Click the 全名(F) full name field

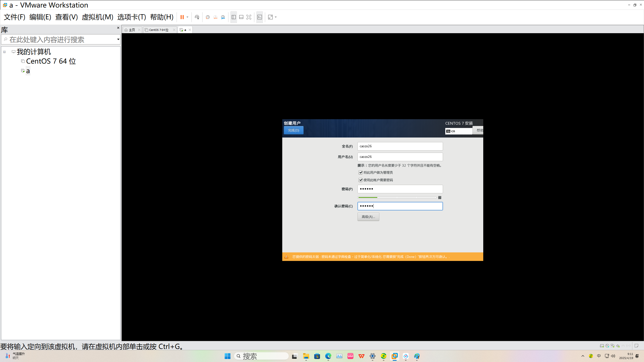(x=400, y=146)
